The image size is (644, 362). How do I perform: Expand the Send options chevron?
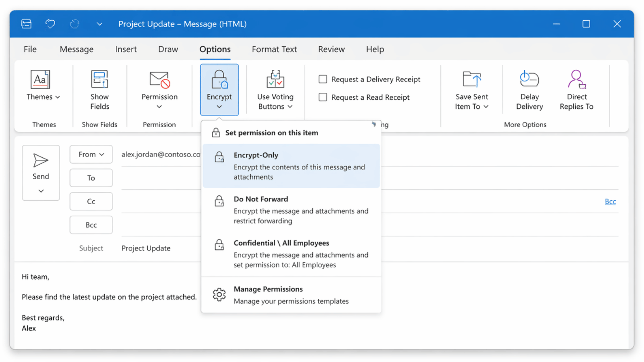pyautogui.click(x=41, y=191)
